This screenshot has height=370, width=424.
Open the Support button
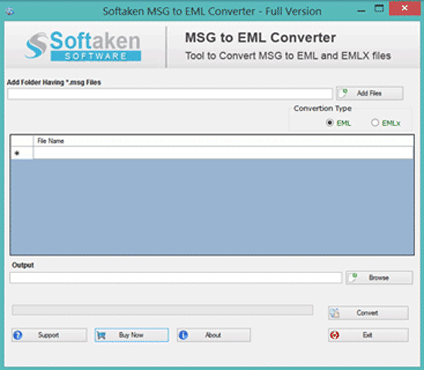tap(49, 335)
